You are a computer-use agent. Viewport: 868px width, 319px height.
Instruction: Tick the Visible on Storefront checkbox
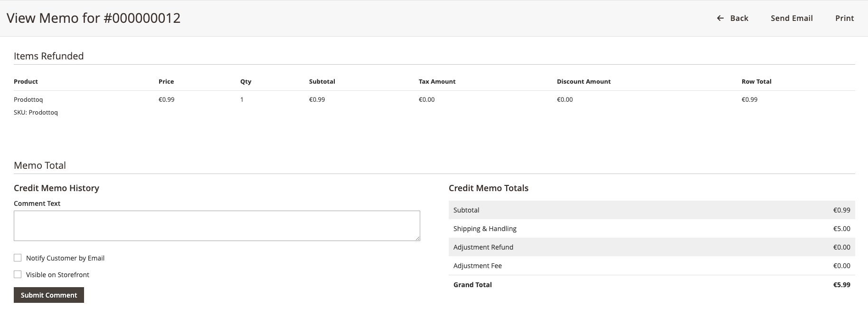point(18,274)
